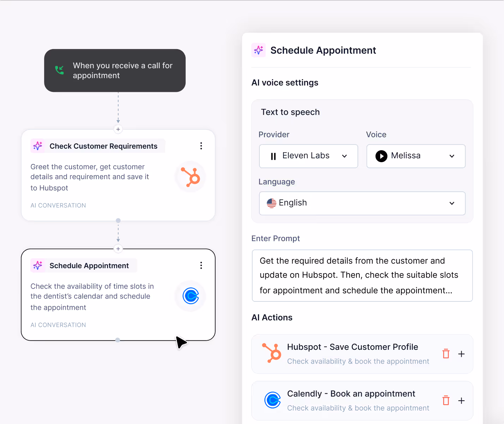Click 'Check the availability of time slots' description
The image size is (504, 424).
click(x=92, y=296)
